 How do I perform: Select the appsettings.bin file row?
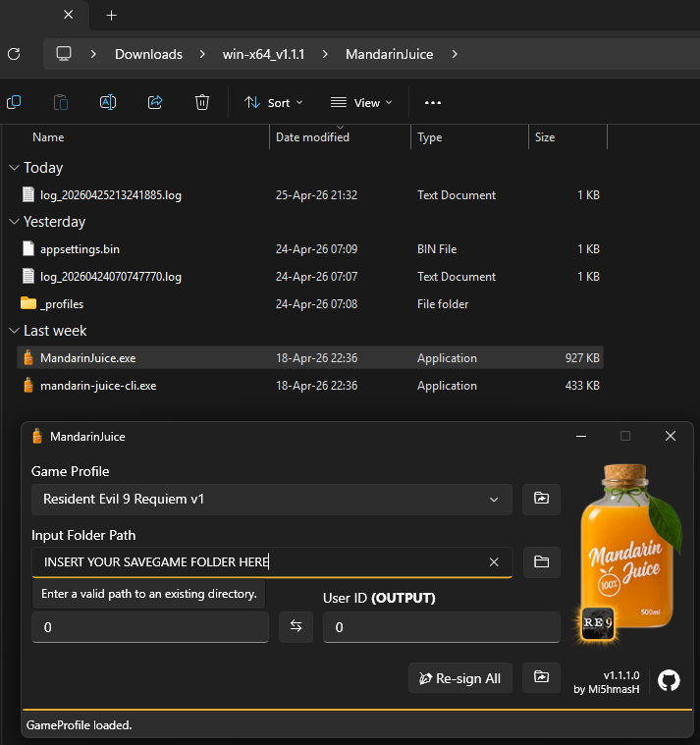[x=310, y=249]
